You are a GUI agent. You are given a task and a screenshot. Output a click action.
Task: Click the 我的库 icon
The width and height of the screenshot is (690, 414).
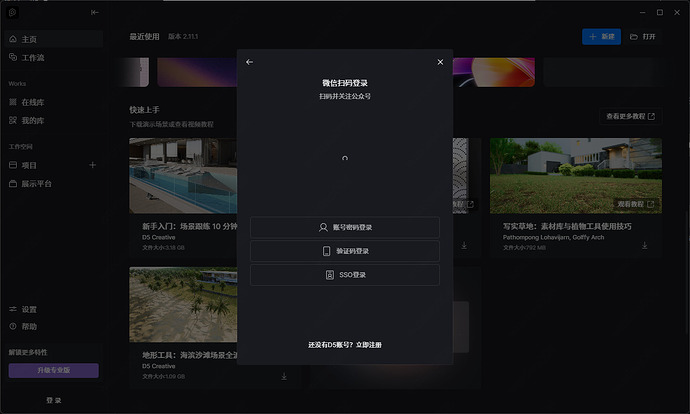13,120
